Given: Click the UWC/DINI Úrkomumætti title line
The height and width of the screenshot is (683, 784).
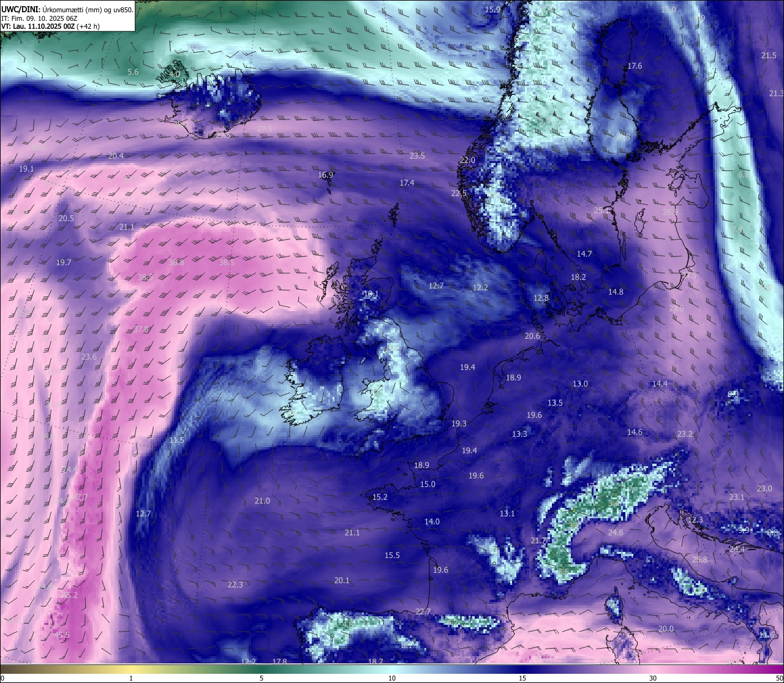Looking at the screenshot, I should pos(67,9).
